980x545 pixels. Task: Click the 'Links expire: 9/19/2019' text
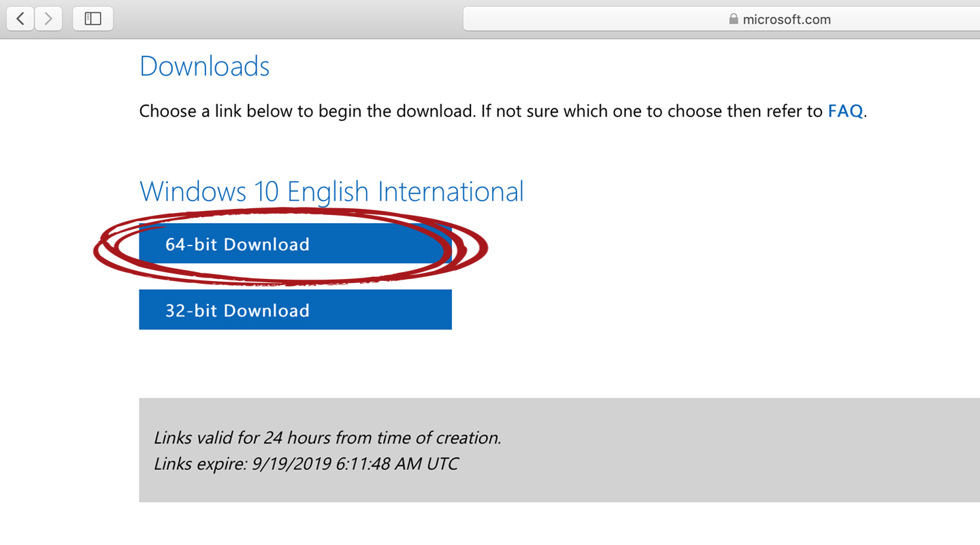pyautogui.click(x=306, y=464)
